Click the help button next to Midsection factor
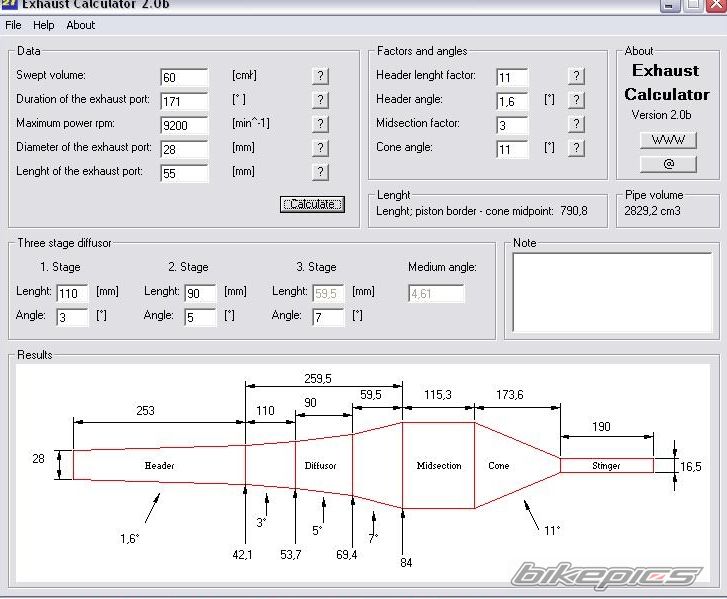The height and width of the screenshot is (599, 727). (576, 124)
